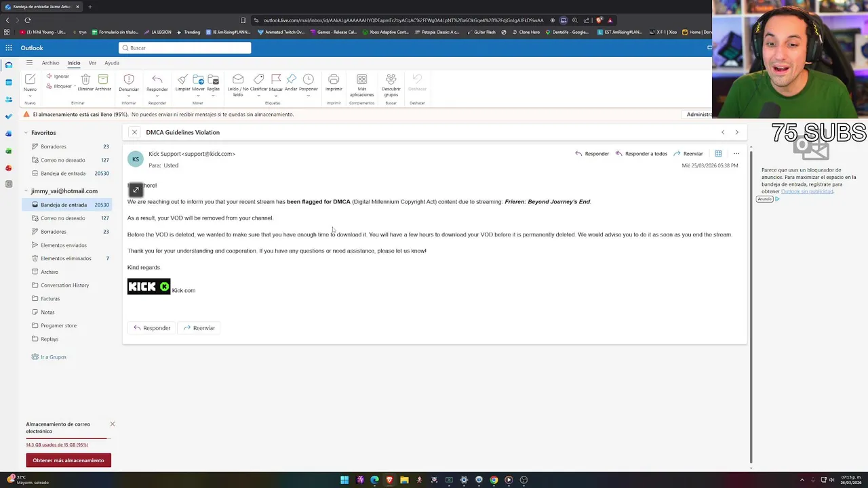This screenshot has height=488, width=868.
Task: Click the Limpiar broom icon
Action: [182, 79]
